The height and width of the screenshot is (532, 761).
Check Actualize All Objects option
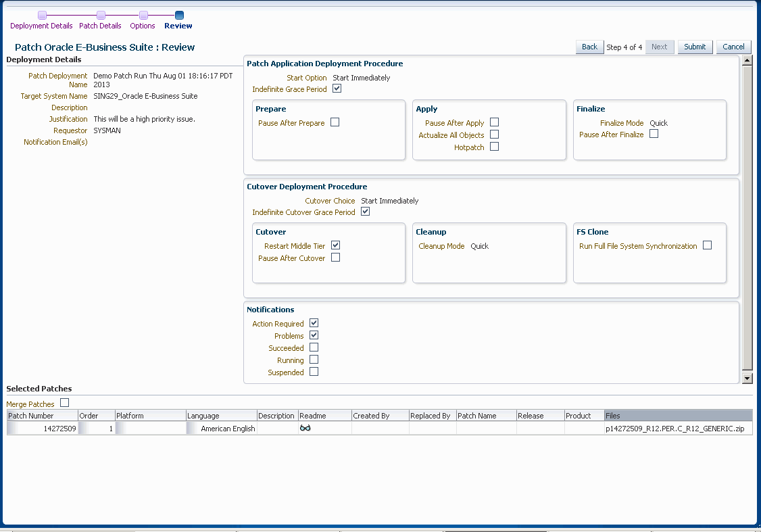pyautogui.click(x=495, y=135)
